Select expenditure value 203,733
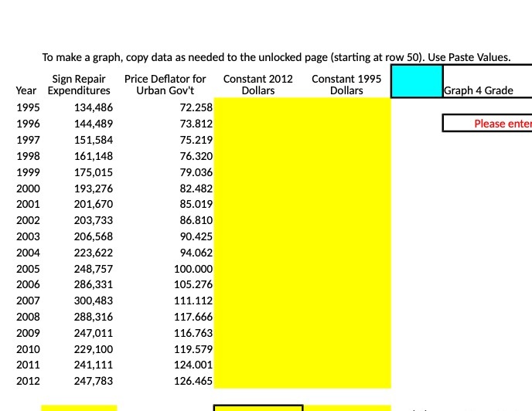The width and height of the screenshot is (532, 411). pos(94,220)
